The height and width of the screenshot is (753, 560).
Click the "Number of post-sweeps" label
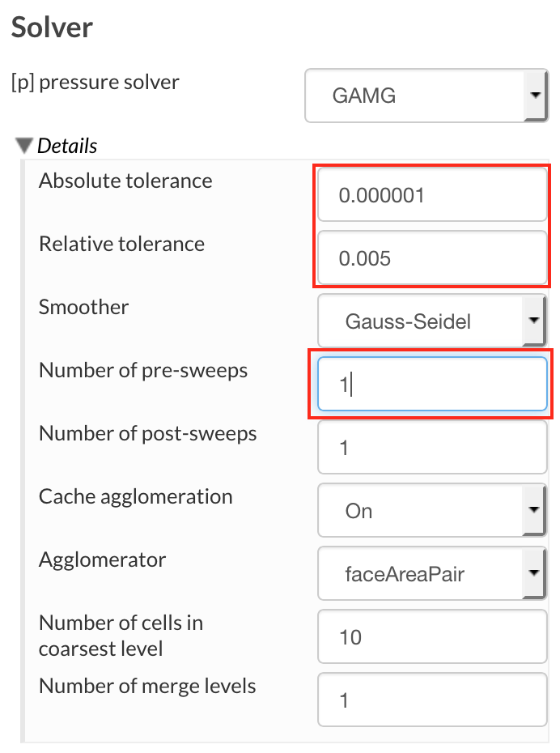tap(147, 433)
